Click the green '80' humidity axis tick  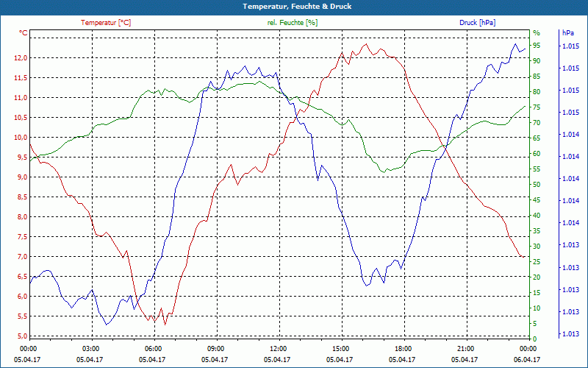click(537, 92)
